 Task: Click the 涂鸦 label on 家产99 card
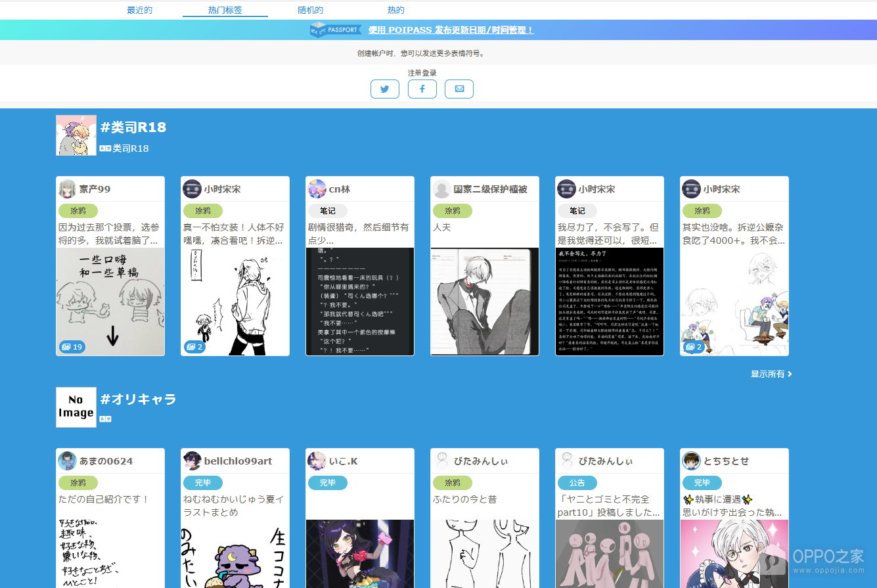(x=78, y=211)
